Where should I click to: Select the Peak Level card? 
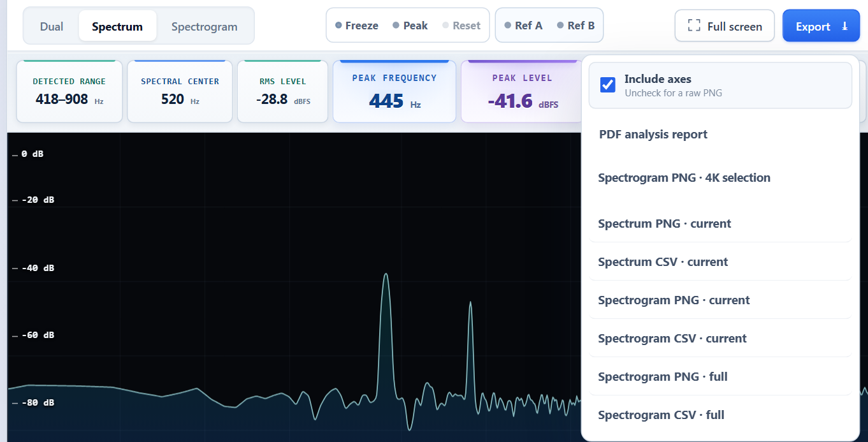click(x=521, y=91)
